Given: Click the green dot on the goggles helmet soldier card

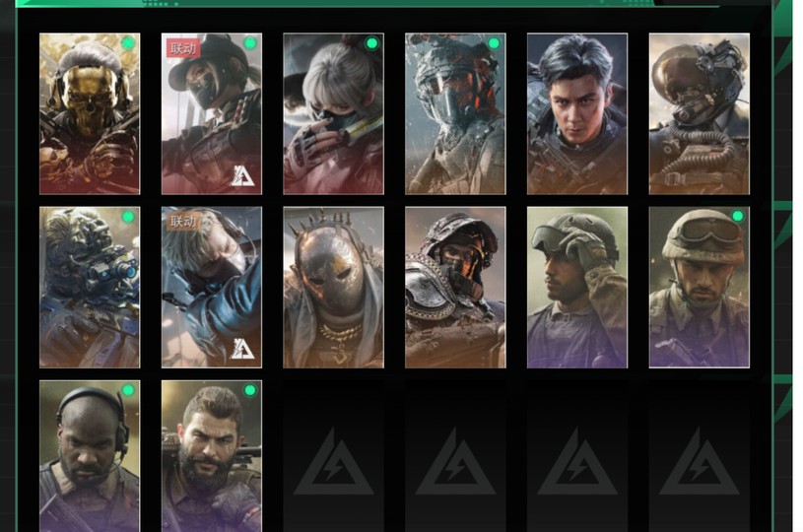Looking at the screenshot, I should click(738, 217).
